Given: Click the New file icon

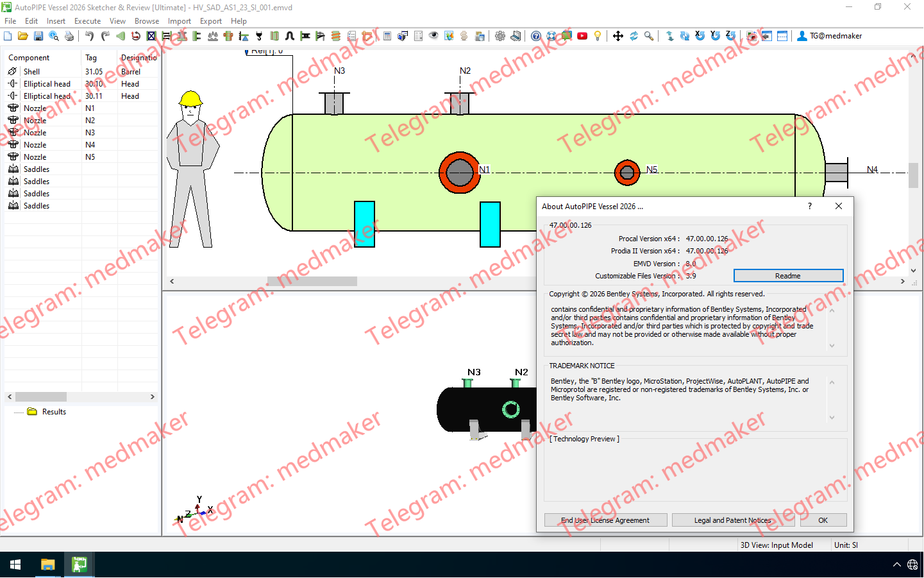Looking at the screenshot, I should click(x=8, y=36).
